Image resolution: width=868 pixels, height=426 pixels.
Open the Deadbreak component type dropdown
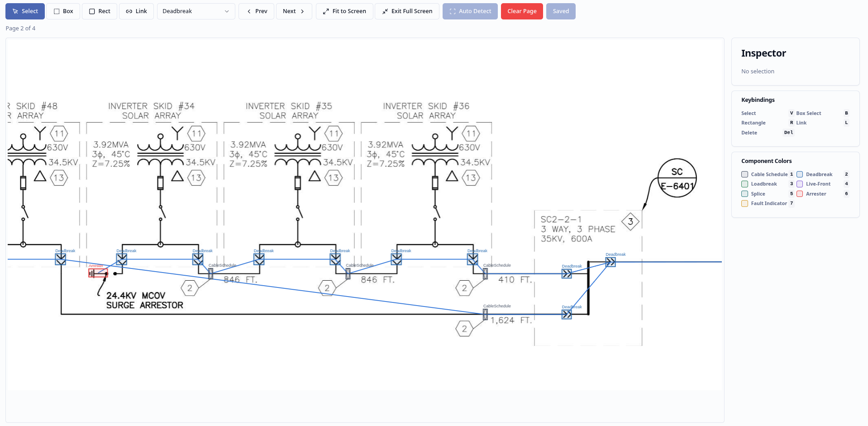click(196, 11)
